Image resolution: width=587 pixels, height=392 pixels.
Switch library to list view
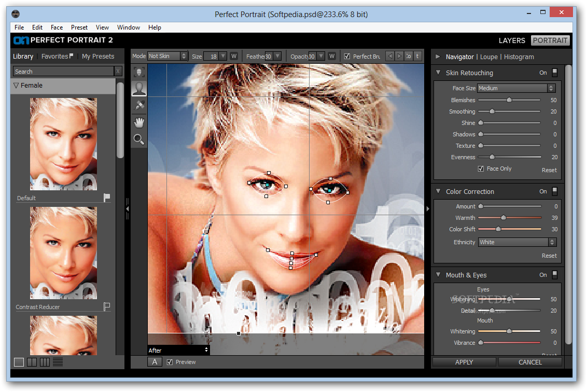click(58, 362)
